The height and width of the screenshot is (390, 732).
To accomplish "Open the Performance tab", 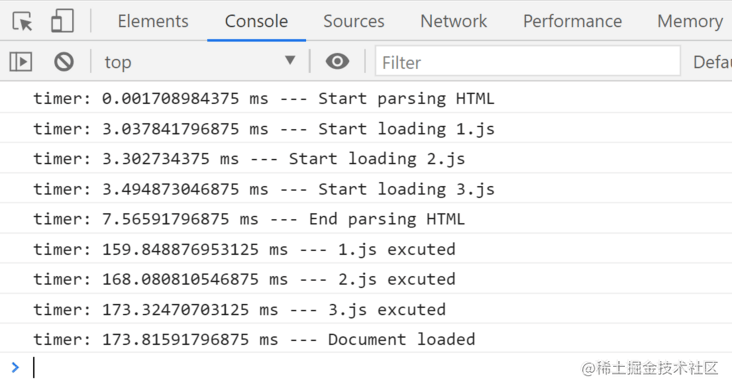I will click(572, 21).
